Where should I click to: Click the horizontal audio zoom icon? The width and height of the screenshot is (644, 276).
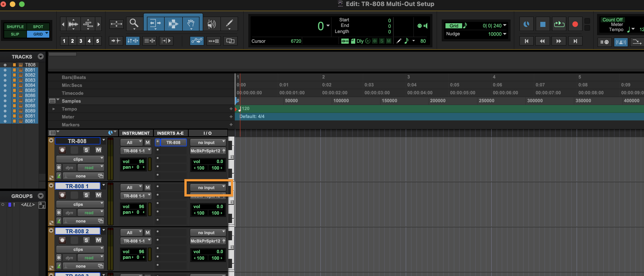[x=73, y=24]
